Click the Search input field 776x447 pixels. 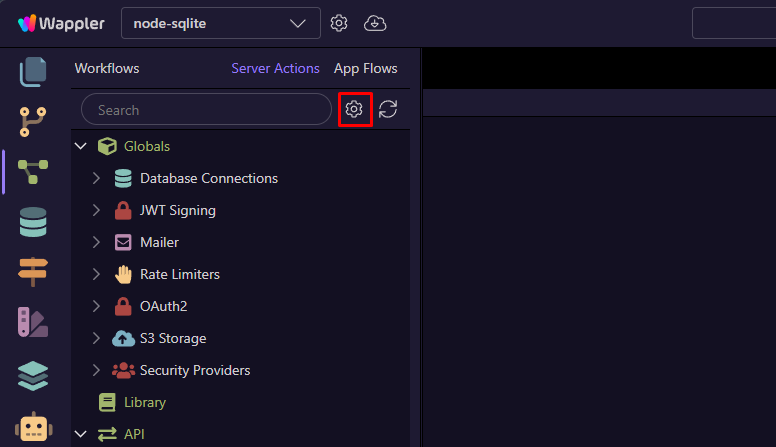(x=205, y=110)
